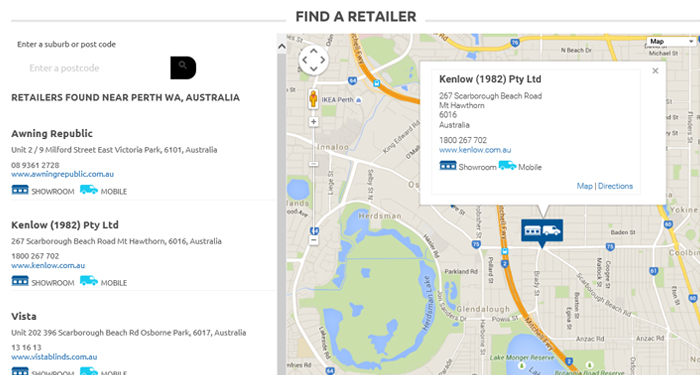Click the Map link in popup

point(584,186)
